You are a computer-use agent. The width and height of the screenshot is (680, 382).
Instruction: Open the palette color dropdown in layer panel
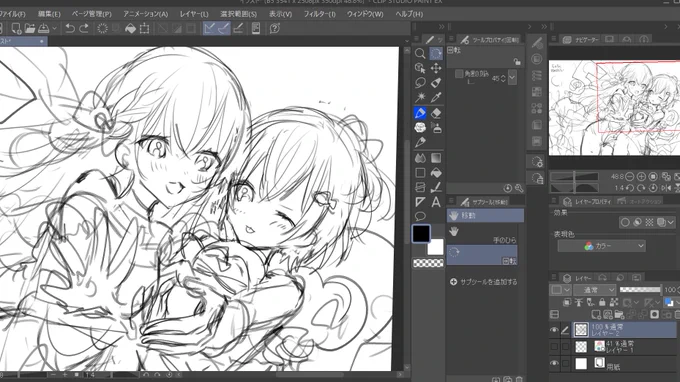tap(561, 290)
